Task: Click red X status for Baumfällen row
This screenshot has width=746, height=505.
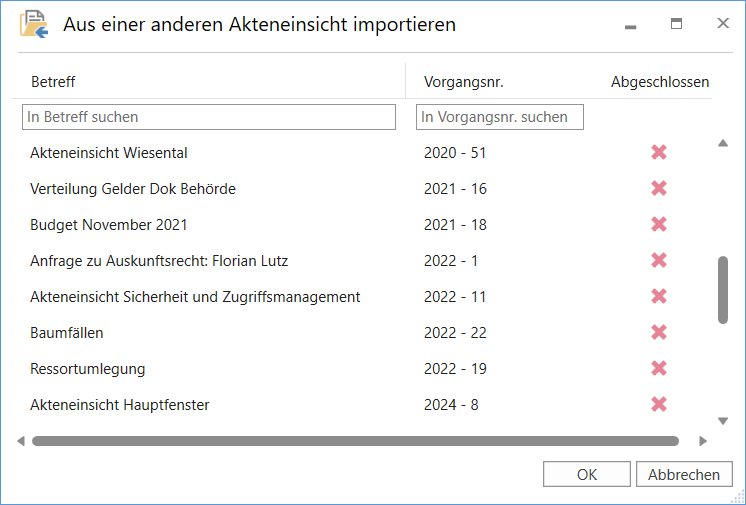Action: click(x=659, y=333)
